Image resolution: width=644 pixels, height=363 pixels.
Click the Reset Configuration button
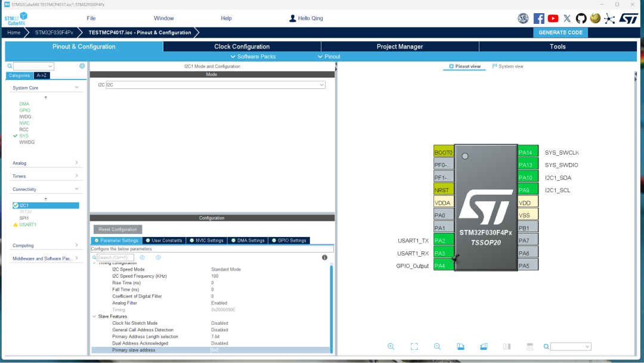117,229
